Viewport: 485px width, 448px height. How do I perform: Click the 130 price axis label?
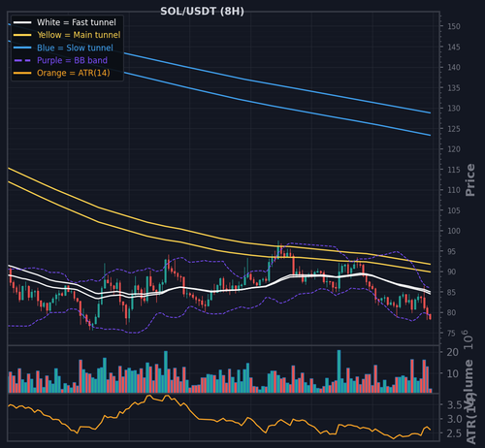pyautogui.click(x=454, y=109)
